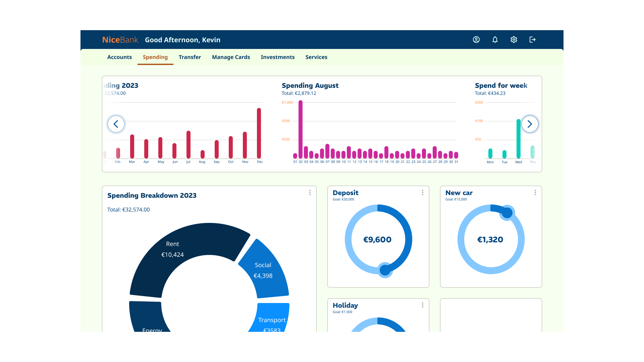Open the Spending Breakdown options menu
Screen dimensions: 644x362
pyautogui.click(x=310, y=192)
